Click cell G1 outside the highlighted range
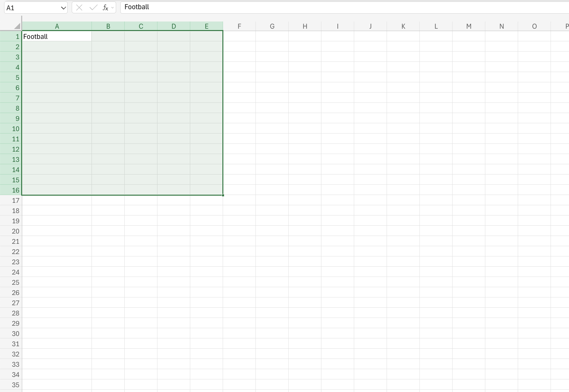 272,36
